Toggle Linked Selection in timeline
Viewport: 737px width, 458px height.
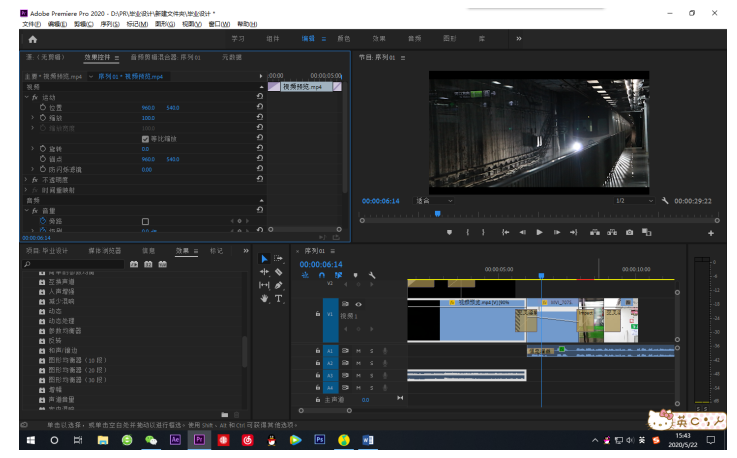338,275
